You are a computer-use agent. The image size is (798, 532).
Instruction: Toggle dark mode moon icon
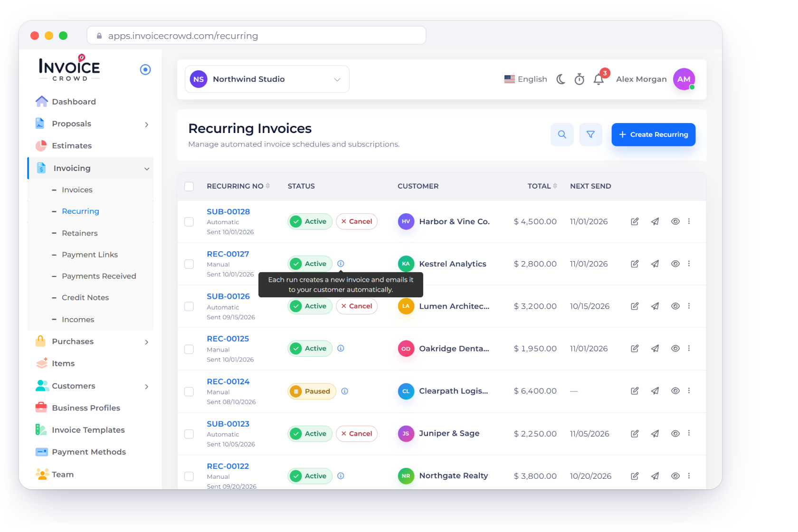(561, 79)
